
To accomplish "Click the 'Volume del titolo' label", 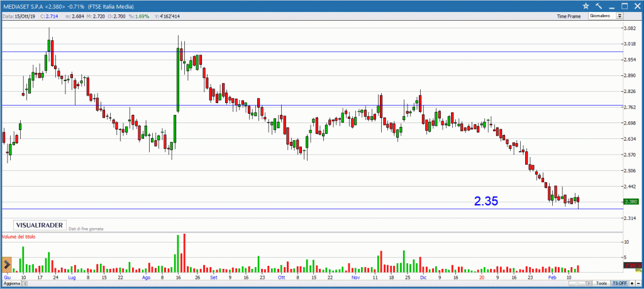I will pos(19,237).
